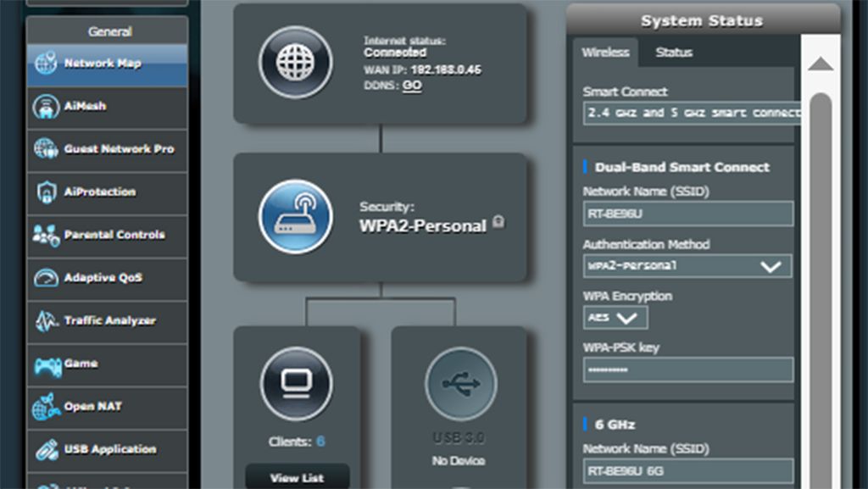Expand the Authentication Method dropdown
The height and width of the screenshot is (489, 868).
tap(687, 266)
